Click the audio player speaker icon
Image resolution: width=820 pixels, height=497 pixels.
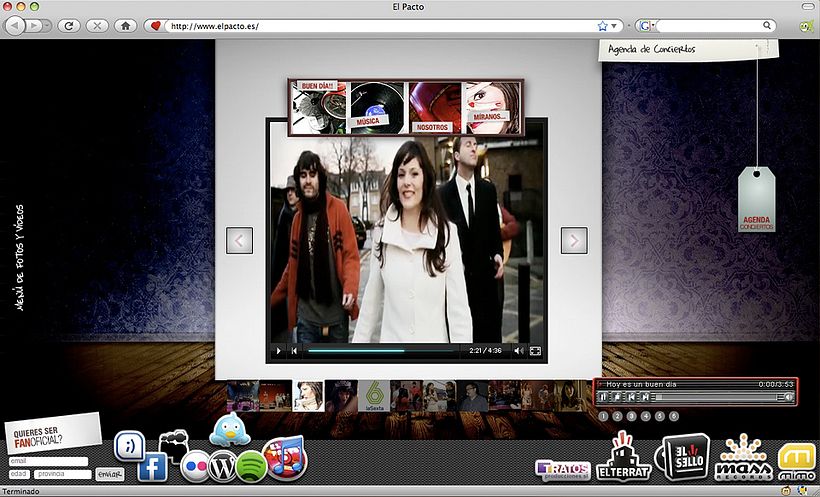789,398
